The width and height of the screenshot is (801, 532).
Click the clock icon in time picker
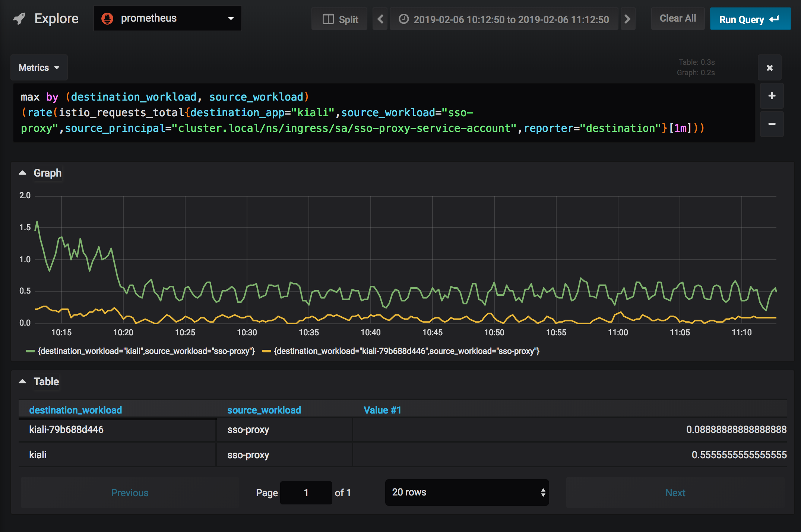404,19
